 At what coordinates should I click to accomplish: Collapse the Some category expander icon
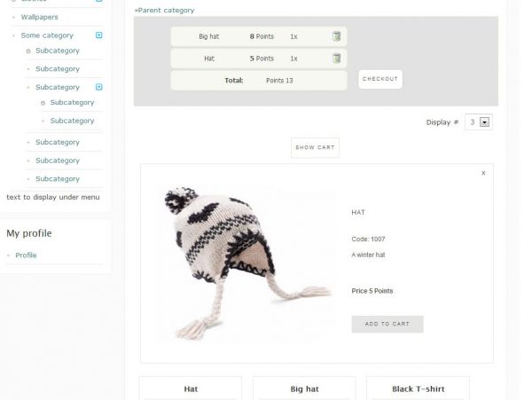(98, 35)
